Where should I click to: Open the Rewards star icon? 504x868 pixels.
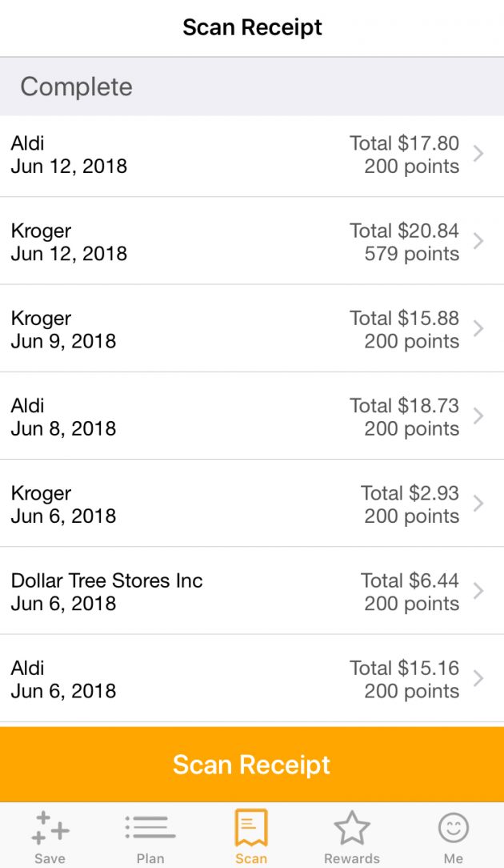(352, 826)
